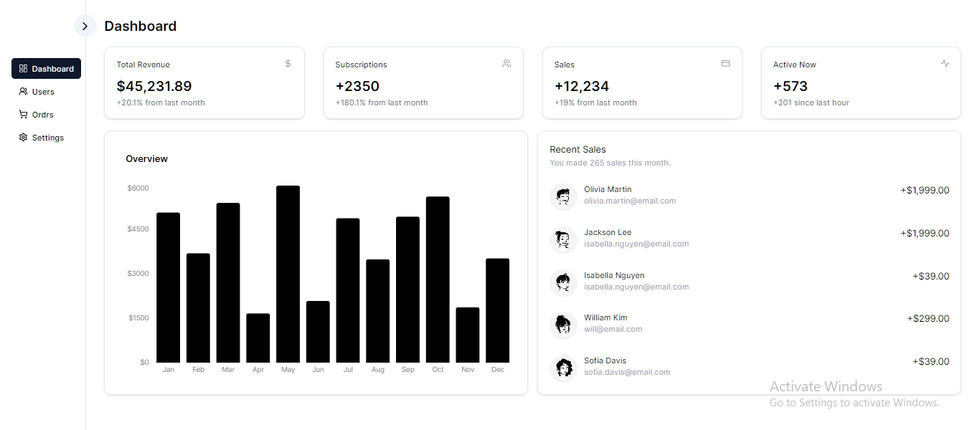Image resolution: width=980 pixels, height=430 pixels.
Task: Click the $45,231.89 revenue value
Action: pos(154,86)
